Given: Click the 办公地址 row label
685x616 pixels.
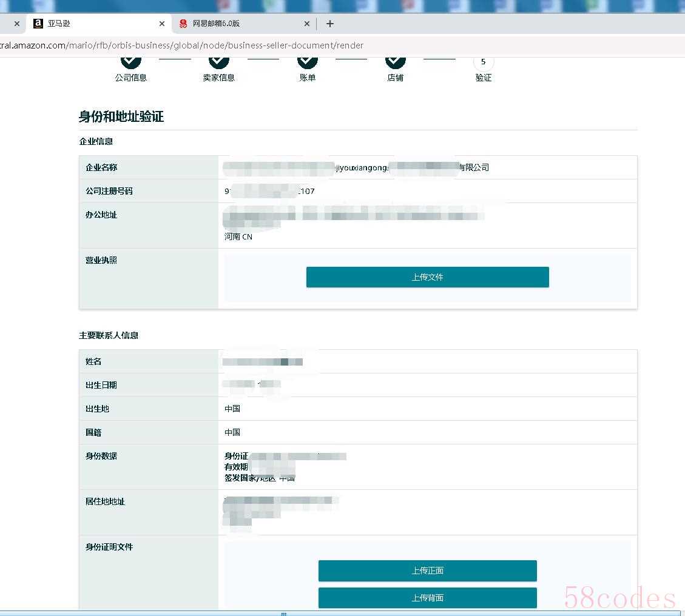Looking at the screenshot, I should [101, 215].
